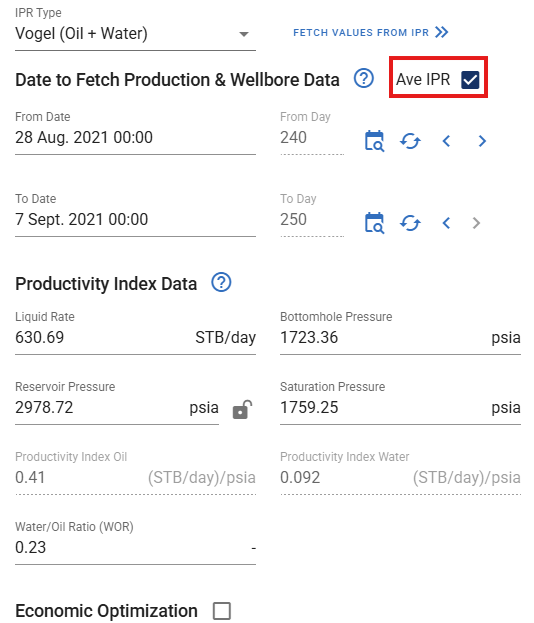Viewport: 534px width, 623px height.
Task: Click the double-chevron beside Fetch Values
Action: click(x=441, y=32)
